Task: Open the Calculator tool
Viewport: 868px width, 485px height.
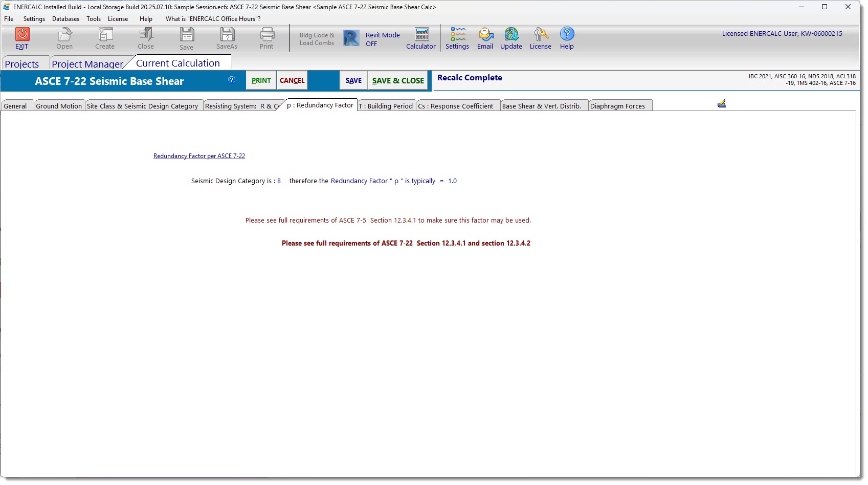Action: pos(421,35)
